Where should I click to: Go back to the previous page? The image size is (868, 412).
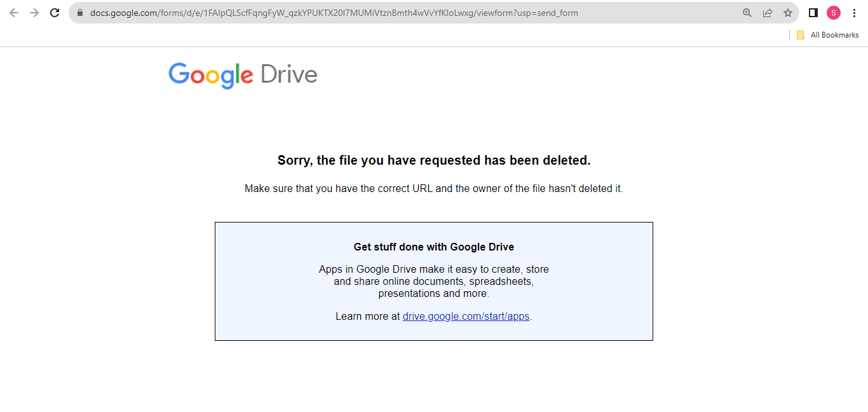(14, 13)
